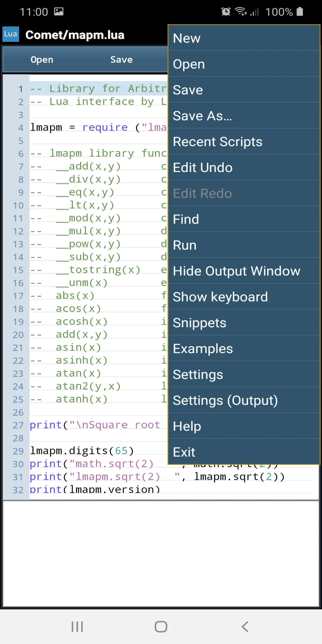The width and height of the screenshot is (322, 644).
Task: Open Help from the menu
Action: point(244,426)
